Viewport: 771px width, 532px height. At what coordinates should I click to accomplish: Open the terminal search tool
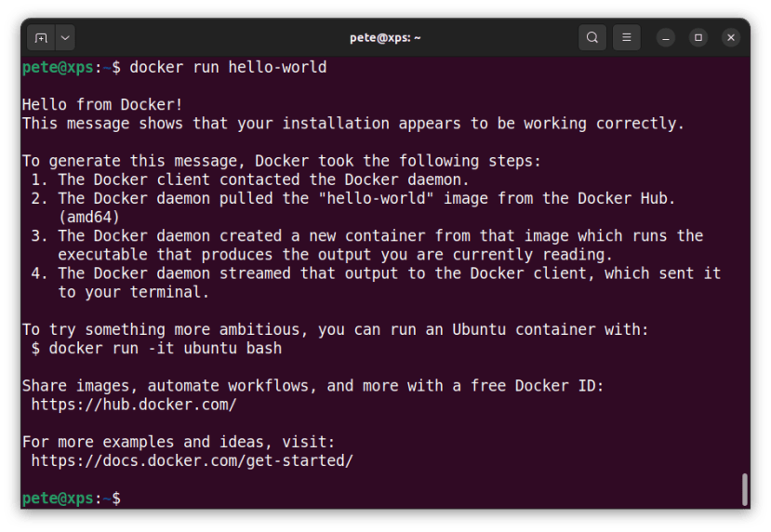pos(592,38)
